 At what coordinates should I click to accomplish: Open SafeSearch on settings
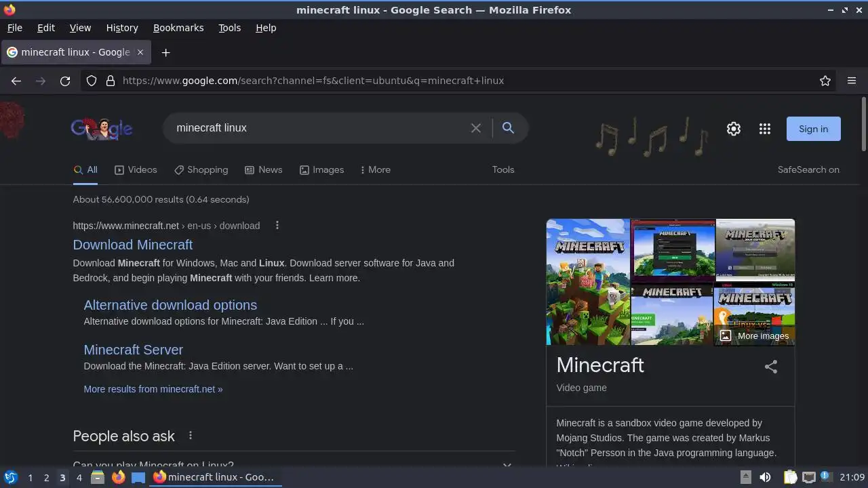[808, 170]
